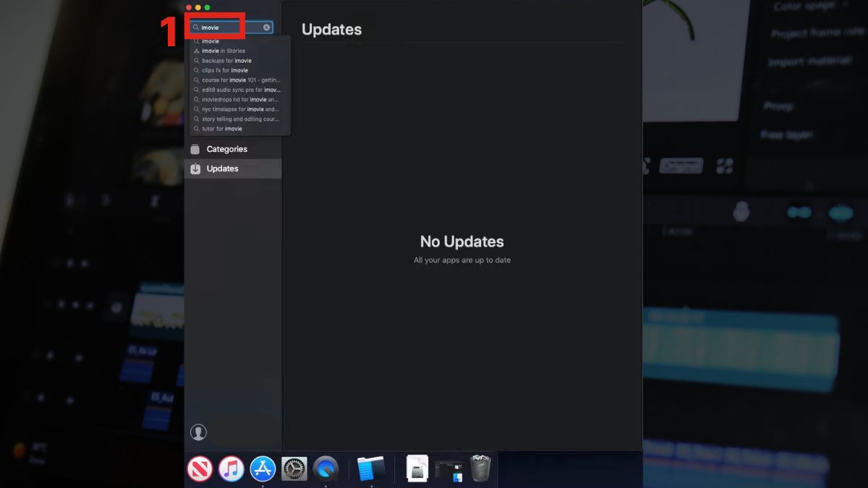Open Updates in the sidebar
Viewport: 868px width, 488px height.
(x=233, y=168)
